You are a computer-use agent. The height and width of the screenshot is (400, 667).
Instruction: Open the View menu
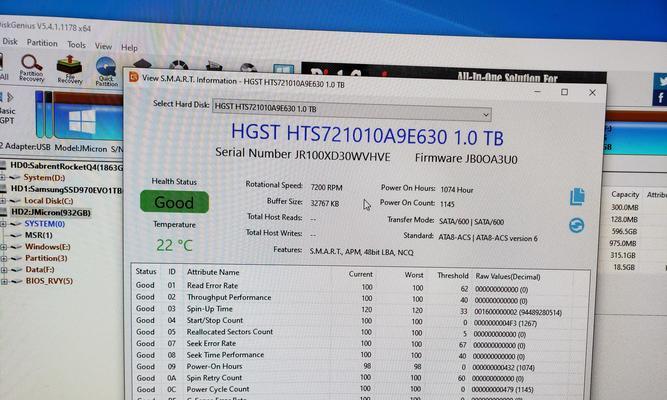[103, 46]
